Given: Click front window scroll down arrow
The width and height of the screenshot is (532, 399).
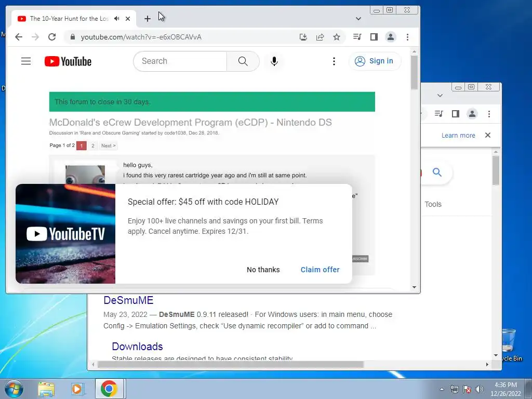Looking at the screenshot, I should pyautogui.click(x=414, y=287).
